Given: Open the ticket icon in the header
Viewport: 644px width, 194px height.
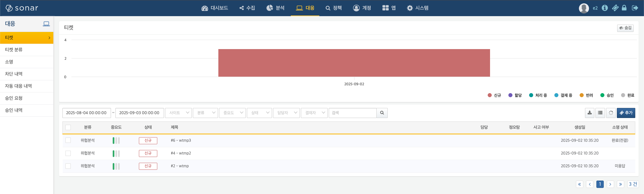Looking at the screenshot, I should click(x=615, y=8).
